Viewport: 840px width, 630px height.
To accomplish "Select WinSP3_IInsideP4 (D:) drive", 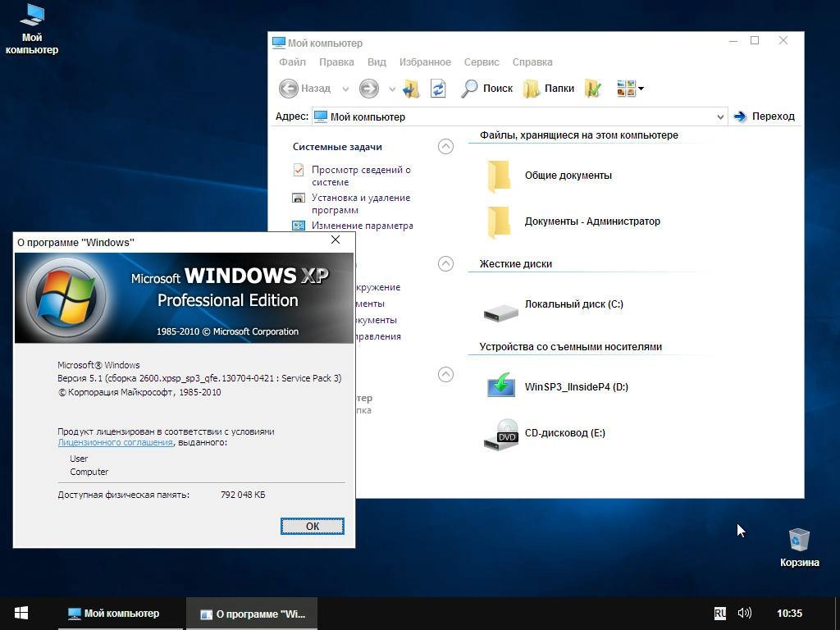I will tap(557, 387).
